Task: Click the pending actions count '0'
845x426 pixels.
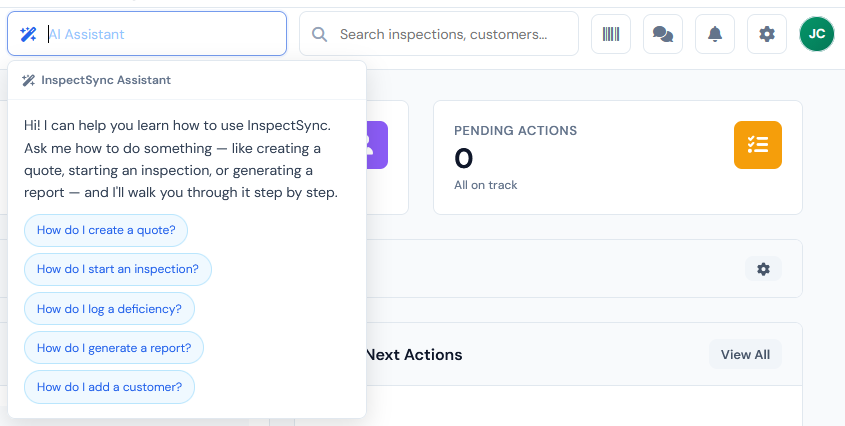Action: coord(463,159)
